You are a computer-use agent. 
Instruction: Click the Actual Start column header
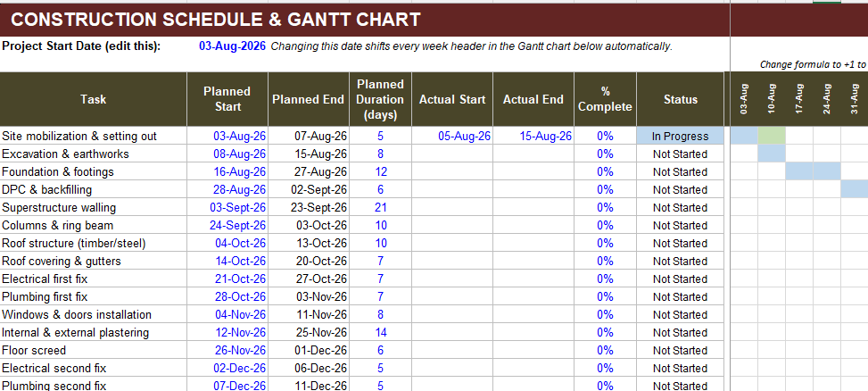pos(452,100)
